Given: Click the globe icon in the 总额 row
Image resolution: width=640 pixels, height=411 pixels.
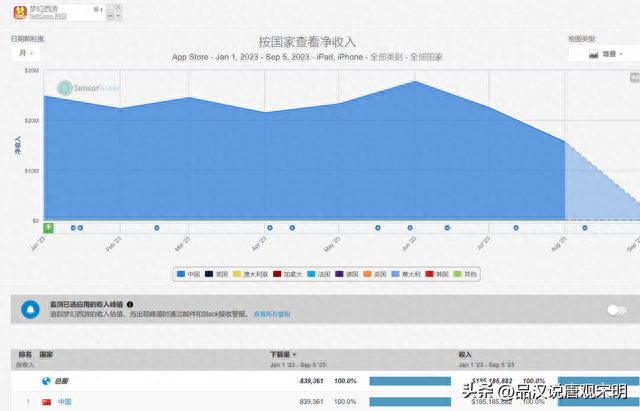Looking at the screenshot, I should coord(46,381).
